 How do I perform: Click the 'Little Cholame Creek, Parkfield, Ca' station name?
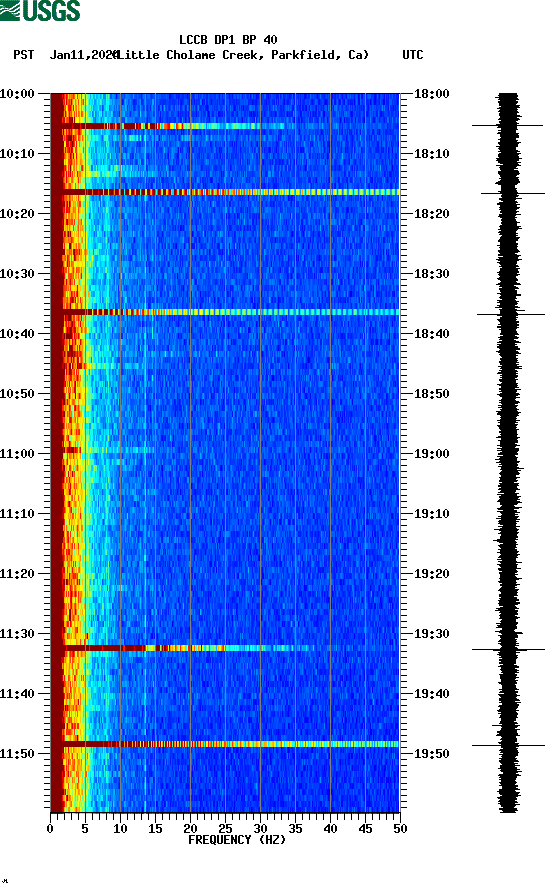pos(243,55)
